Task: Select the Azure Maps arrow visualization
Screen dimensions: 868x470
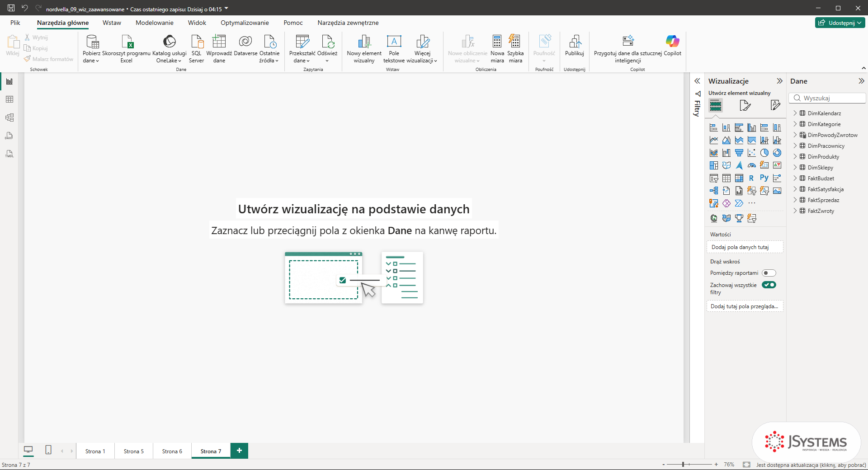Action: pos(739,165)
